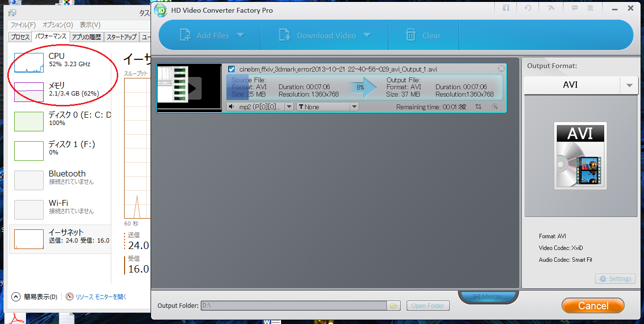
Task: Click the upgrade arrow icon in title bar
Action: point(551,8)
